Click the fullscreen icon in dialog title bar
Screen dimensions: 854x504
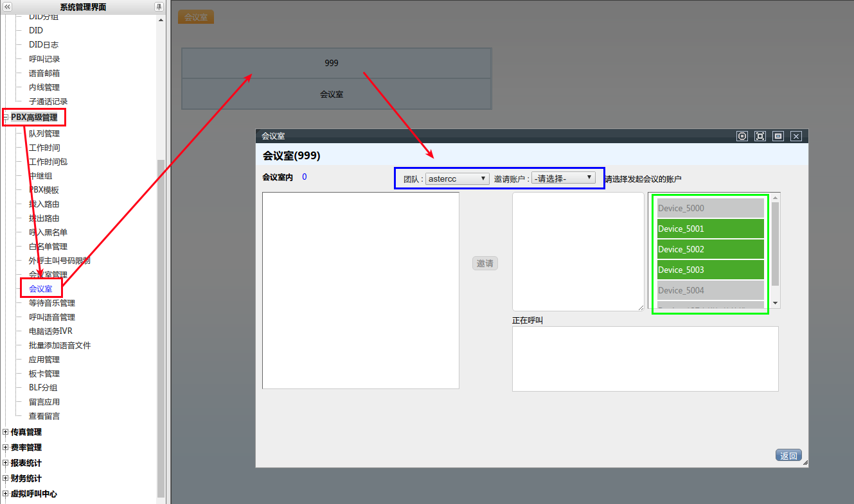point(760,136)
